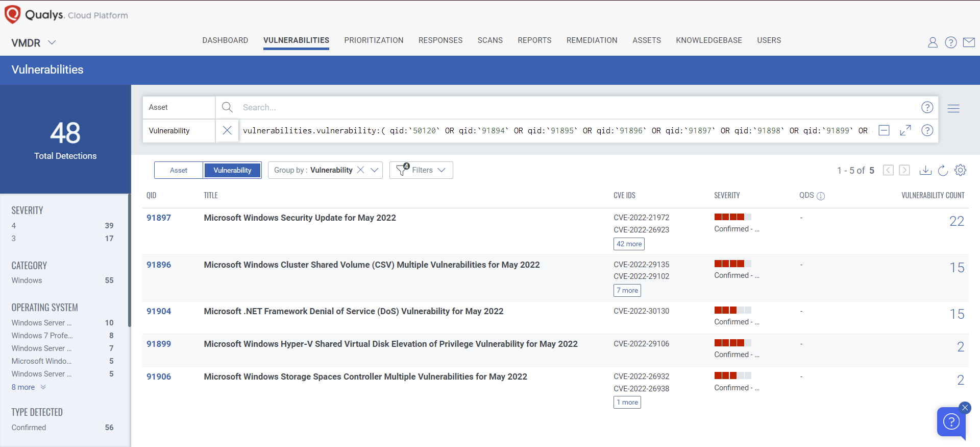
Task: Open the Remediation tab
Action: click(x=592, y=40)
